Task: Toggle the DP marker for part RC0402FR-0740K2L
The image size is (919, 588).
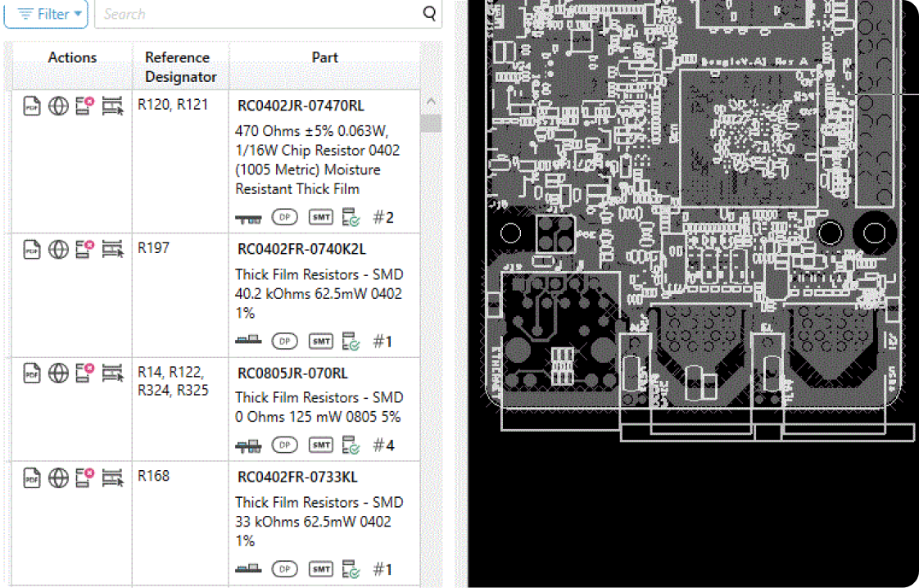Action: pyautogui.click(x=284, y=341)
